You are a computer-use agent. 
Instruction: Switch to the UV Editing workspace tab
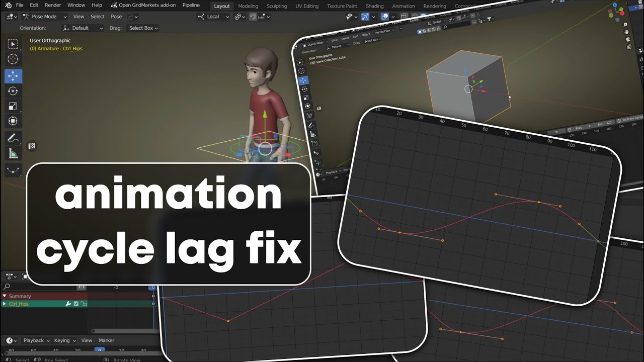pos(307,6)
